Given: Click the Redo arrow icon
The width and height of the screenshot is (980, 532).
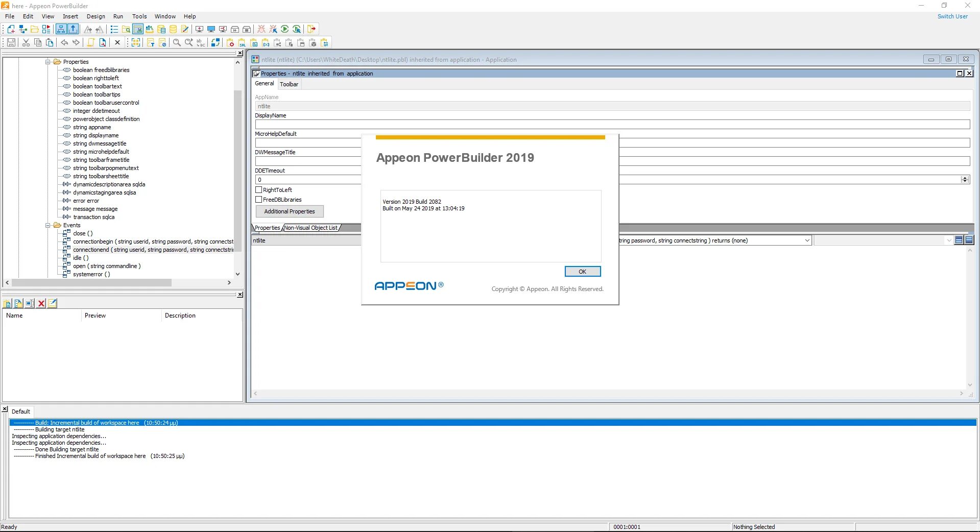Looking at the screenshot, I should (x=76, y=42).
